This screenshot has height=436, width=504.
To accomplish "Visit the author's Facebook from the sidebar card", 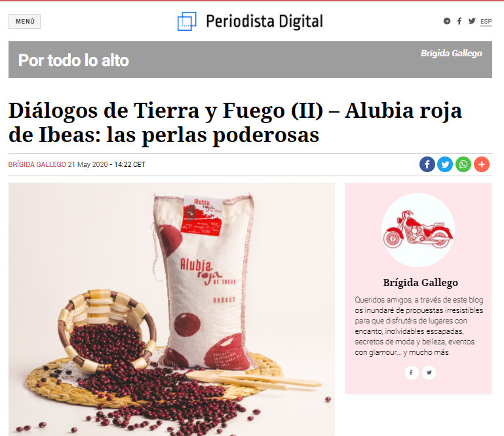I will click(411, 372).
